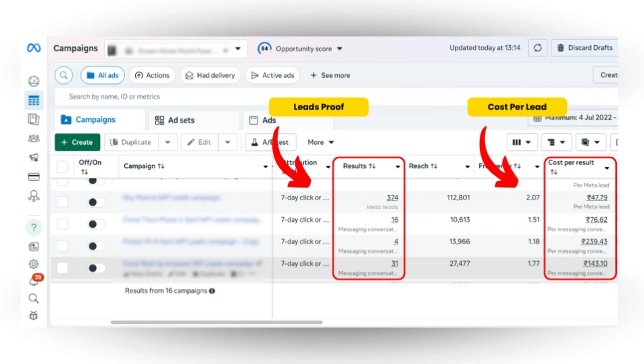The width and height of the screenshot is (644, 364).
Task: Tick checkbox of the 31 results campaign
Action: [x=62, y=268]
